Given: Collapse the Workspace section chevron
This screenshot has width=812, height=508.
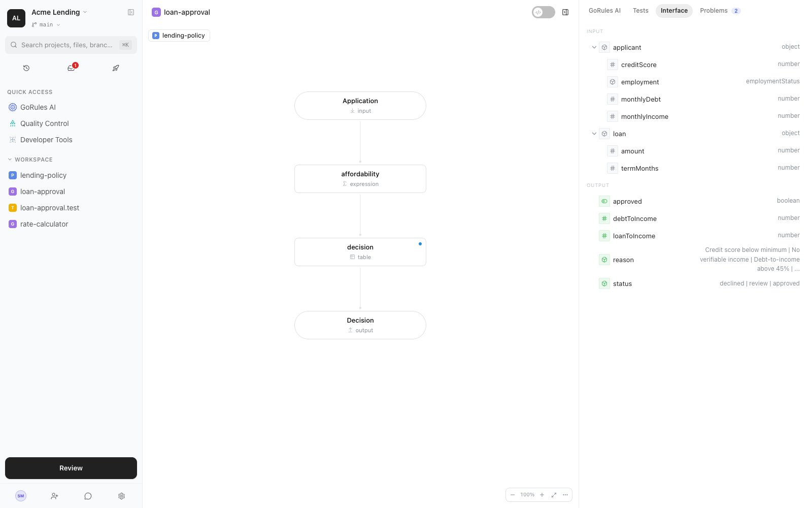Looking at the screenshot, I should tap(10, 160).
